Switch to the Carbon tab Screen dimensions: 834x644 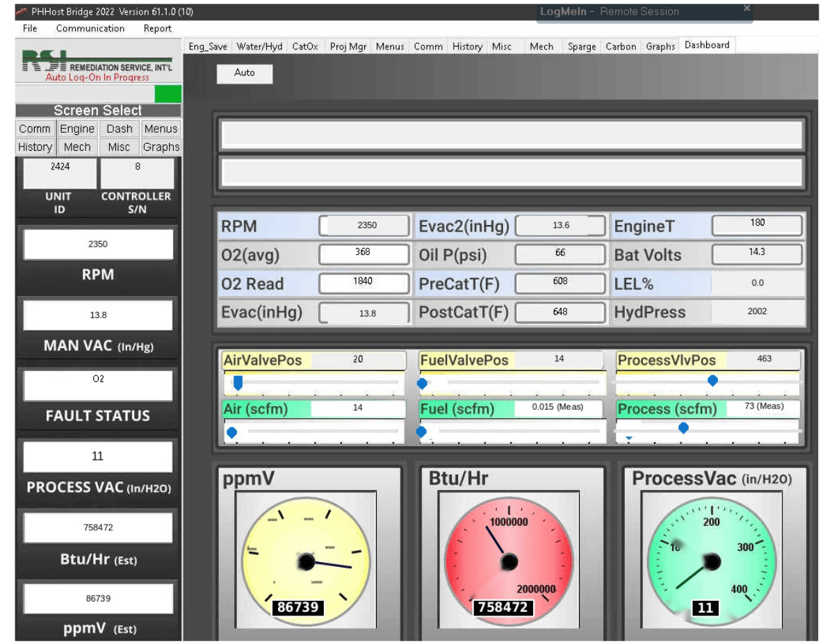tap(621, 47)
